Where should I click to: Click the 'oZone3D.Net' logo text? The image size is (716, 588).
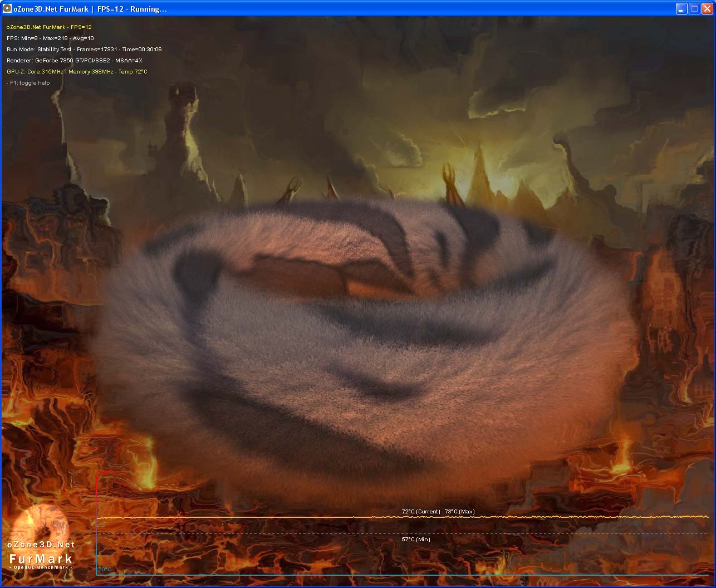tap(41, 545)
